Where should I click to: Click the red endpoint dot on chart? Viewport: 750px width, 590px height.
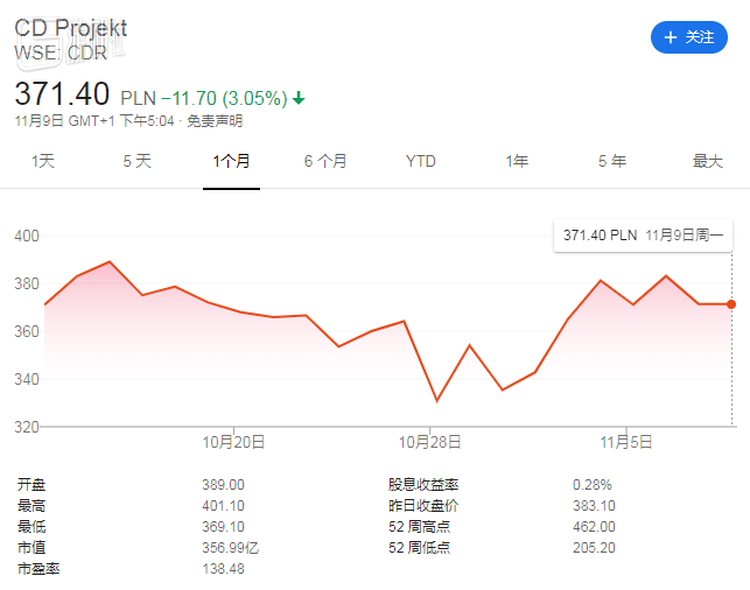pyautogui.click(x=731, y=304)
